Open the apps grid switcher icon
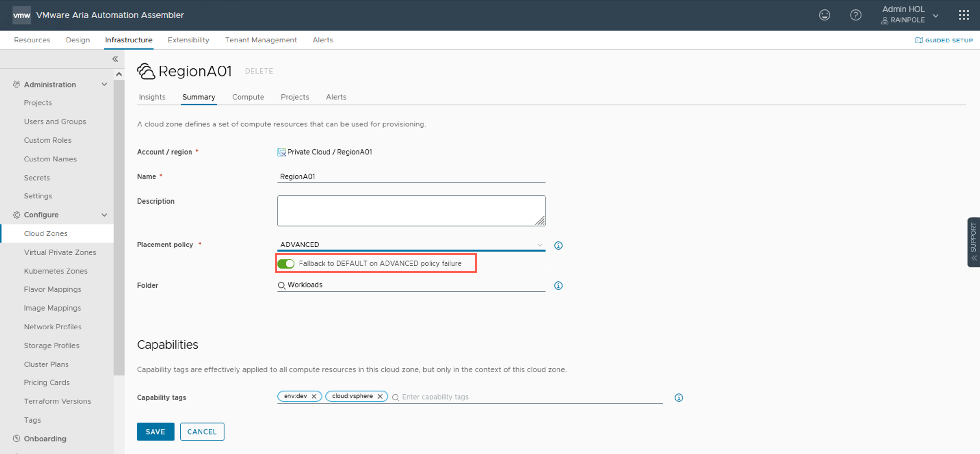The image size is (980, 454). [x=964, y=15]
